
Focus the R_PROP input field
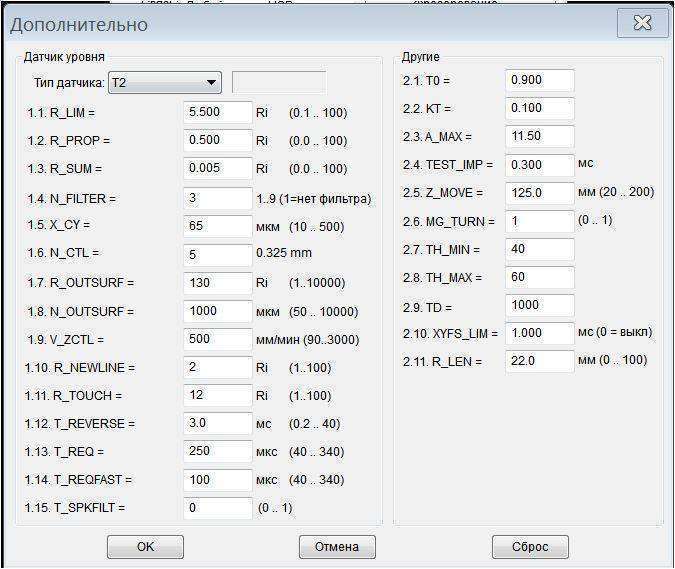point(218,141)
